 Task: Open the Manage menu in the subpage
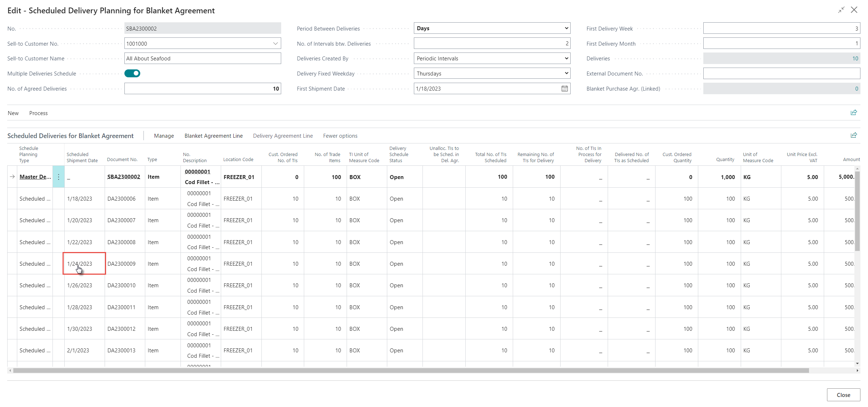(164, 136)
